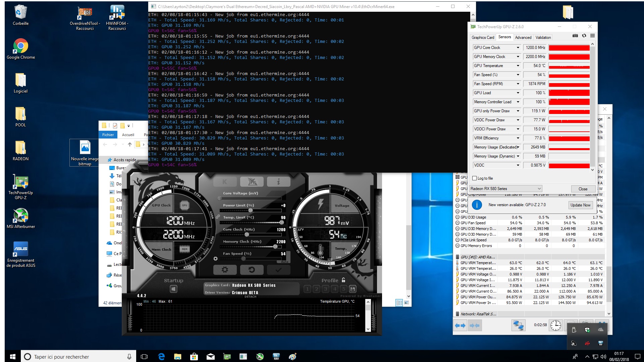Select Afterburner profile slot 5
This screenshot has height=362, width=644.
pos(343,289)
